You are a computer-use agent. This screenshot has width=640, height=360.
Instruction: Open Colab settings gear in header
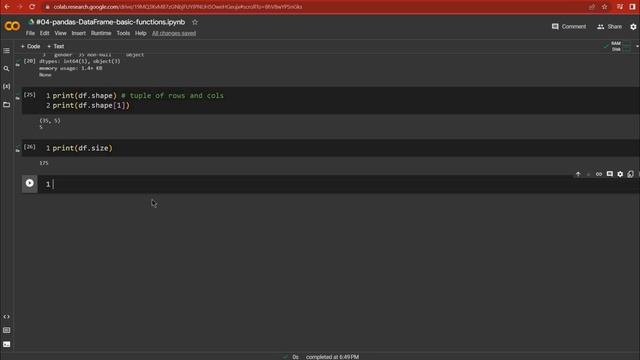pos(633,27)
